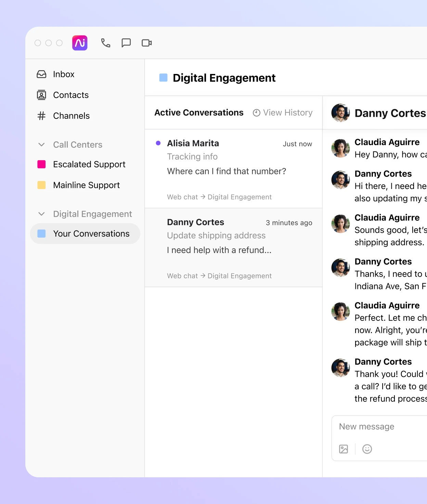Collapse the Digital Engagement section
The width and height of the screenshot is (427, 504).
click(41, 214)
